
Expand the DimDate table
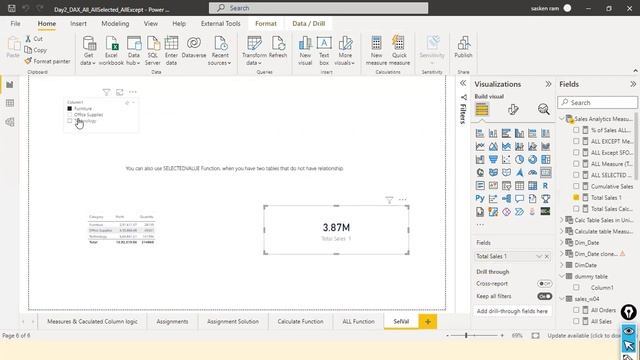click(x=562, y=265)
